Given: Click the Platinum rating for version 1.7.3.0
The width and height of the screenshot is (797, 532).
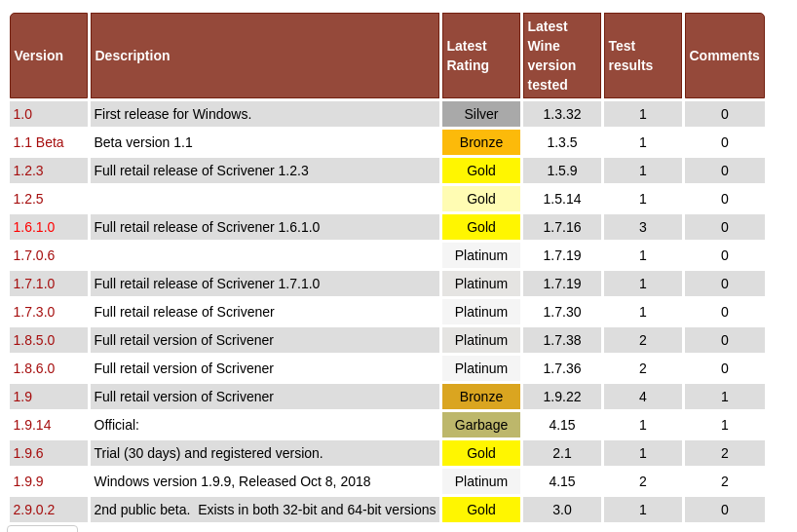Looking at the screenshot, I should pos(481,312).
